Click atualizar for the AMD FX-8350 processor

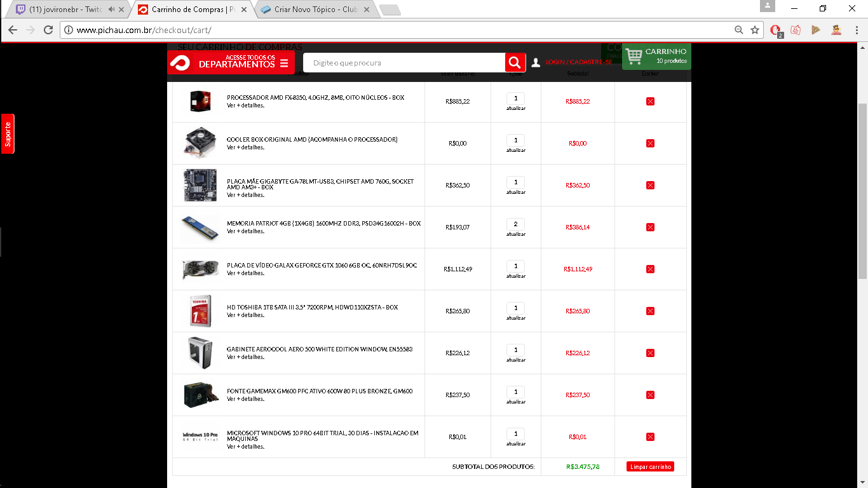click(516, 108)
